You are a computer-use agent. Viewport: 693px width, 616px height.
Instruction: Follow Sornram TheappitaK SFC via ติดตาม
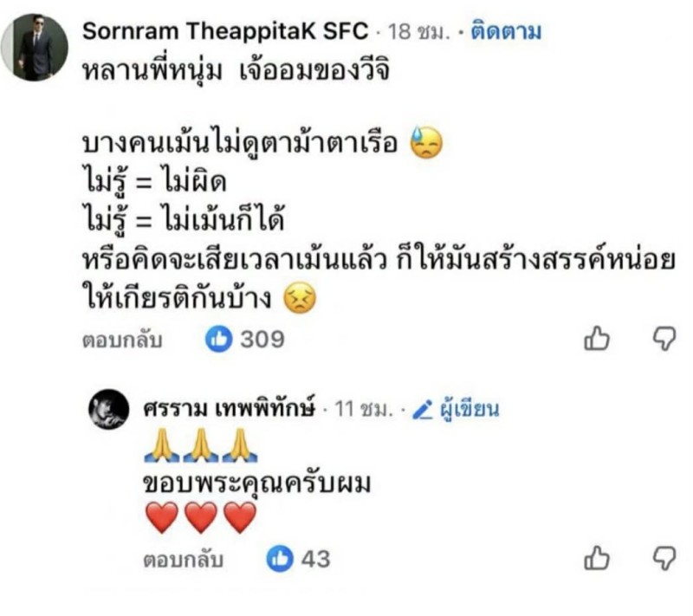[506, 32]
